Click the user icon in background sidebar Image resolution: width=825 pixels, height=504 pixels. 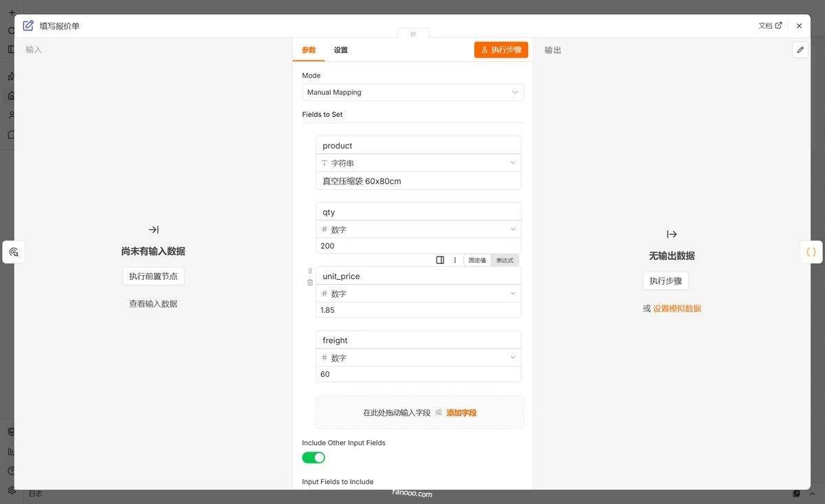point(11,115)
